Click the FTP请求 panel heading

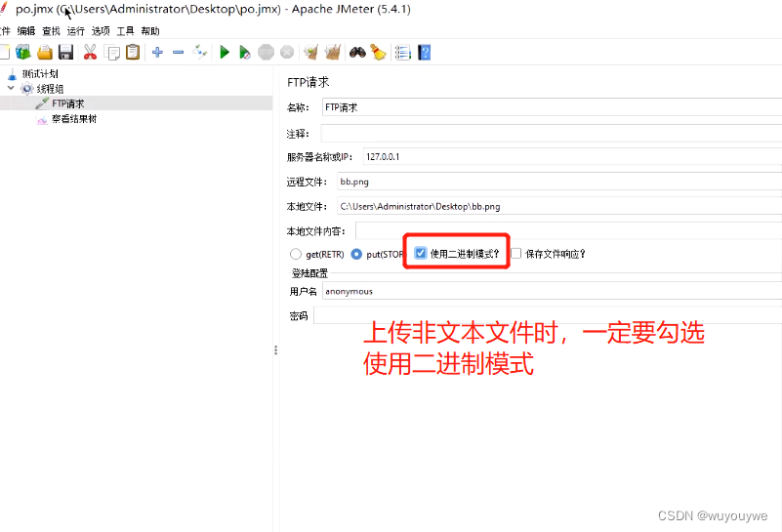pyautogui.click(x=309, y=82)
